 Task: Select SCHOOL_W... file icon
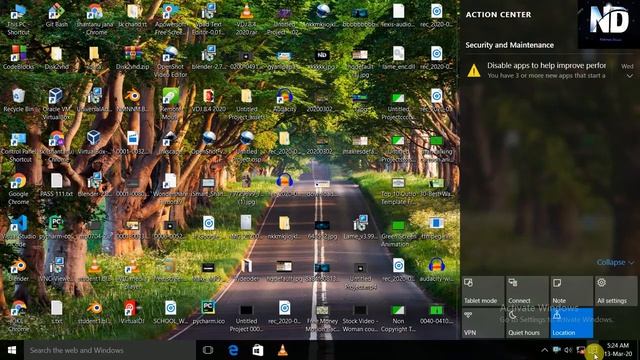tap(171, 312)
